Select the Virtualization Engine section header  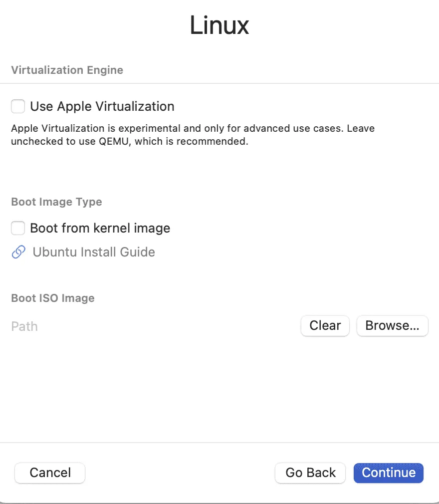pos(67,70)
